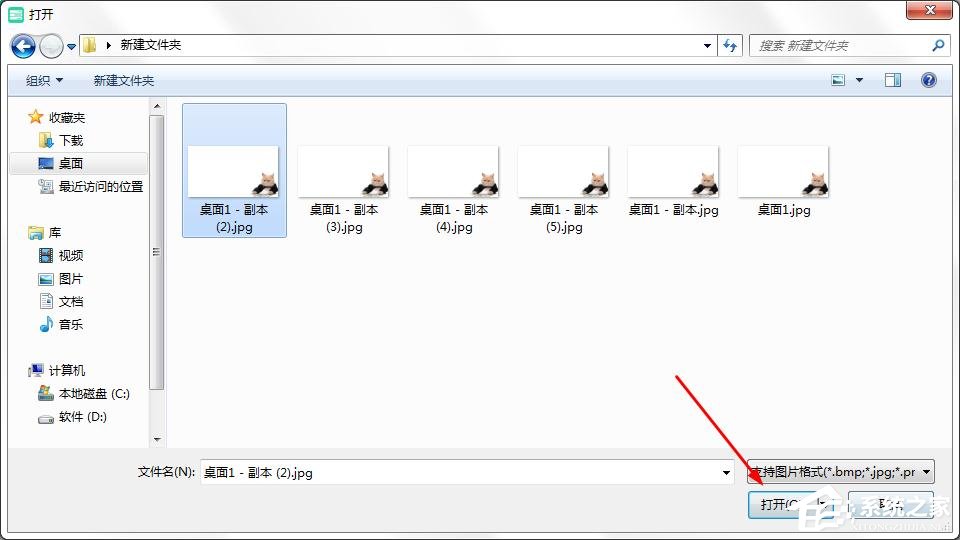Screen dimensions: 960x540
Task: Click the 图片 library icon
Action: (x=46, y=279)
